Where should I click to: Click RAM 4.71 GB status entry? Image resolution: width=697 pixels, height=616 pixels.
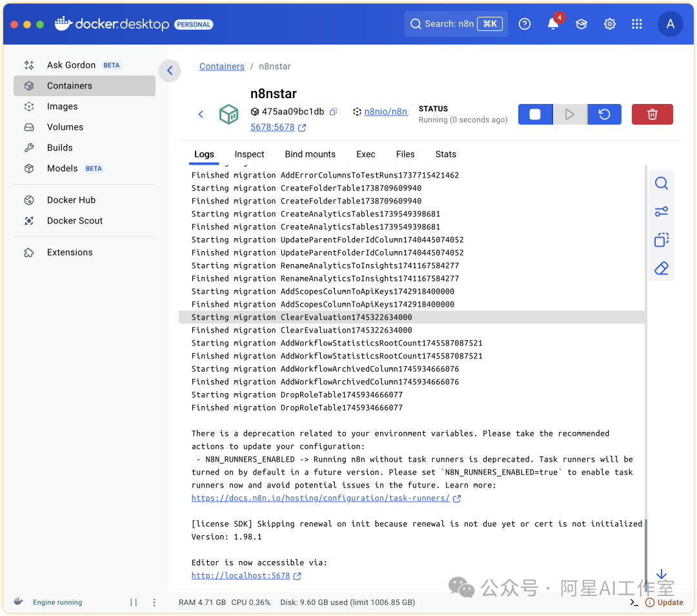pyautogui.click(x=202, y=602)
